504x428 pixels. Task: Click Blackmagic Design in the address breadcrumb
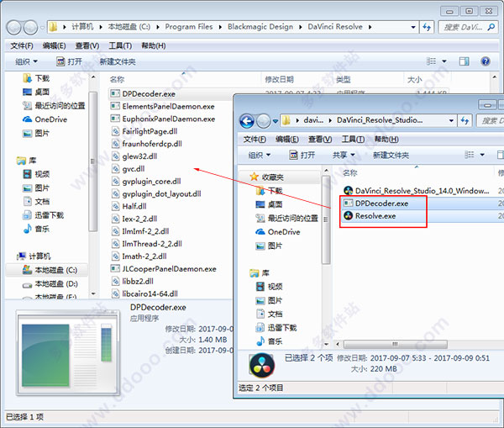click(x=260, y=27)
